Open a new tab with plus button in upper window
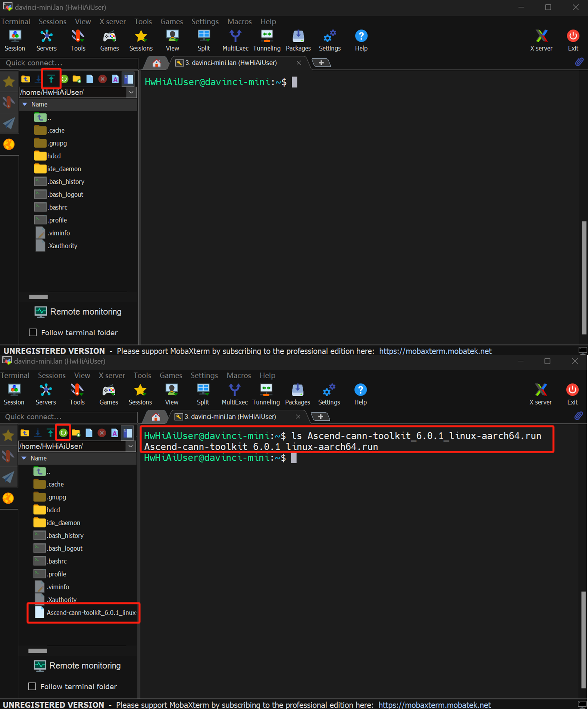The height and width of the screenshot is (709, 588). click(321, 63)
